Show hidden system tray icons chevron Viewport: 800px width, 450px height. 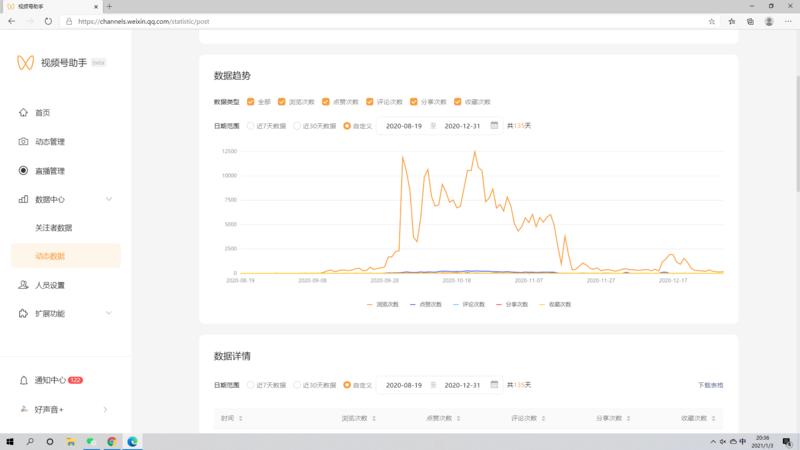pos(713,441)
